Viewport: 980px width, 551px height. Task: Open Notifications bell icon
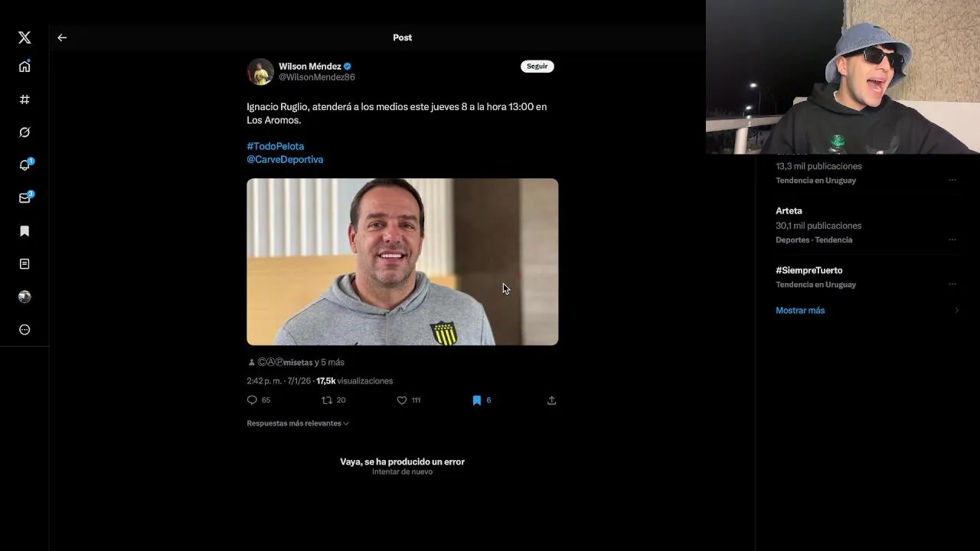24,165
